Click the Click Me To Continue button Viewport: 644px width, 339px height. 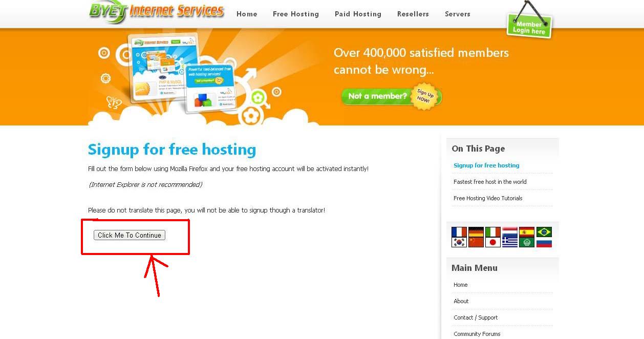tap(130, 235)
